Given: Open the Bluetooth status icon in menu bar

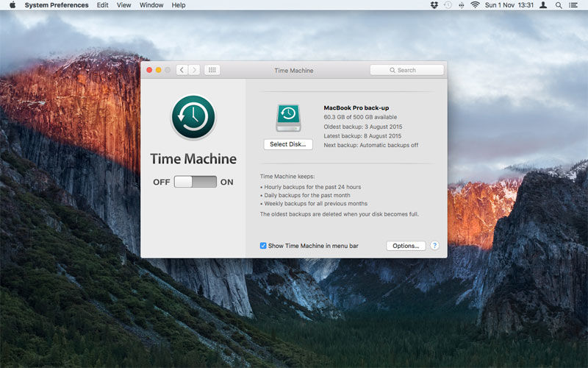Looking at the screenshot, I should coord(462,5).
